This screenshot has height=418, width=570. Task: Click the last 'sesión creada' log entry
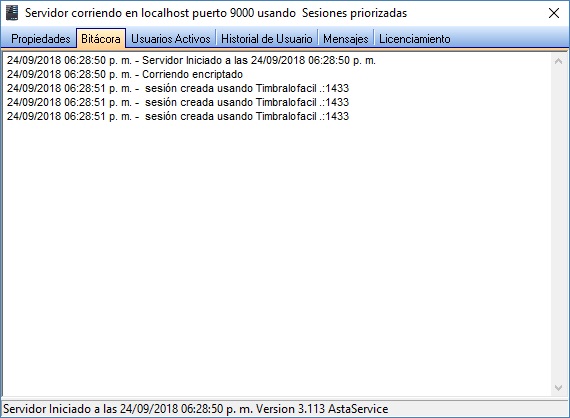click(178, 116)
